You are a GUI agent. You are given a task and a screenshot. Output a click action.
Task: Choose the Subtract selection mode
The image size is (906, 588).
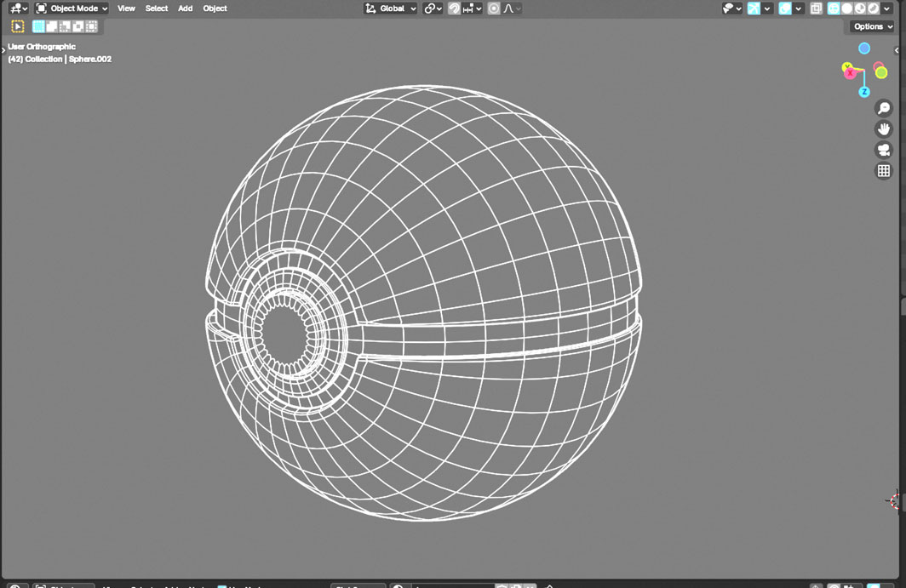(x=65, y=26)
